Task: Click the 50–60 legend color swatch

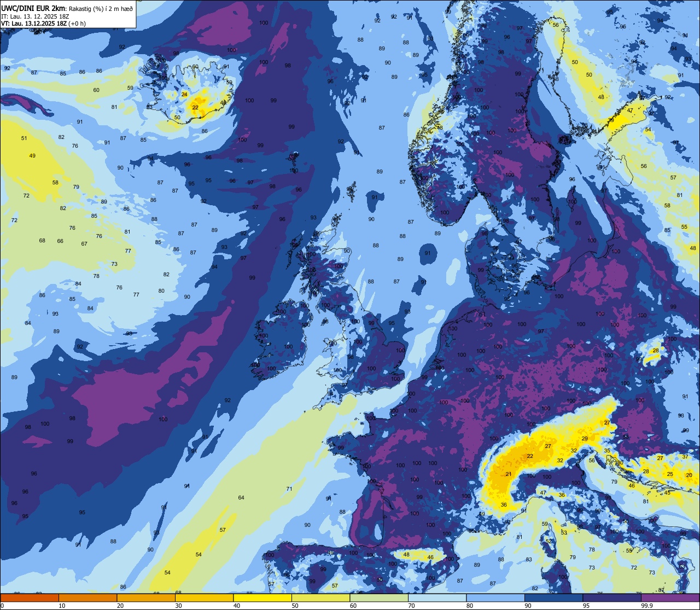Action: click(320, 597)
